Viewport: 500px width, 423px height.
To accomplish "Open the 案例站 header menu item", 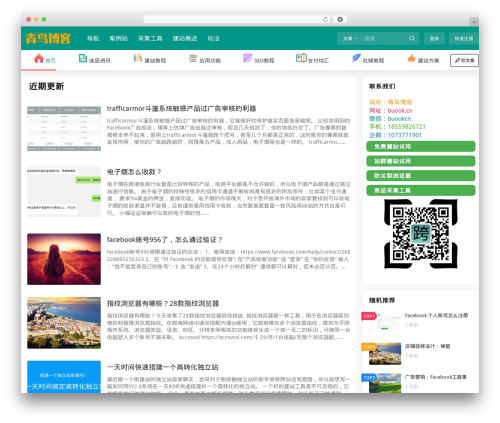I will click(118, 38).
